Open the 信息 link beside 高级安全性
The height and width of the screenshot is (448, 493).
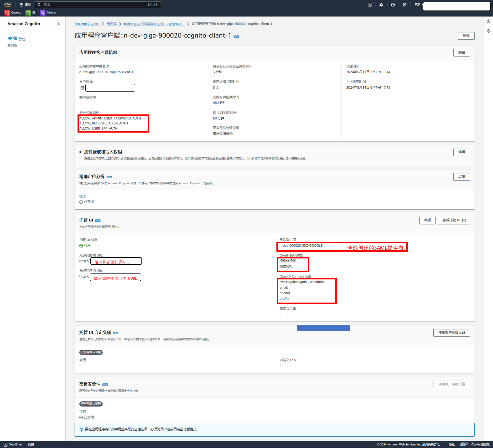pyautogui.click(x=105, y=384)
